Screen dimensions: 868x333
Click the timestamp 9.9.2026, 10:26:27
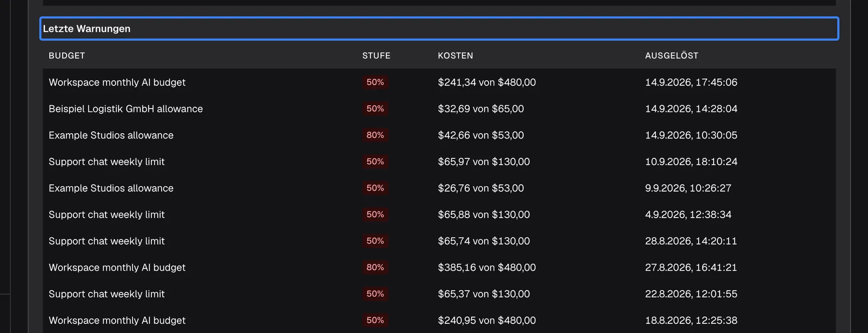688,188
